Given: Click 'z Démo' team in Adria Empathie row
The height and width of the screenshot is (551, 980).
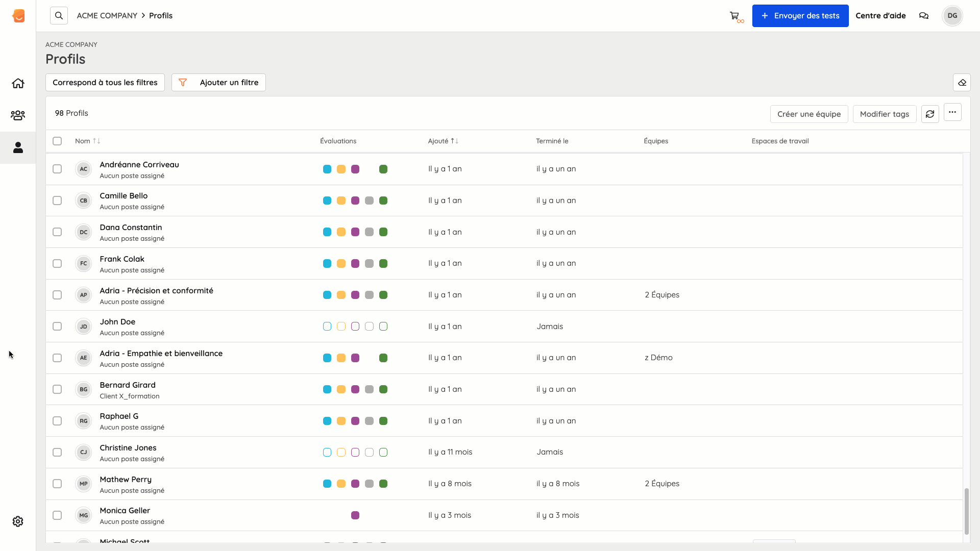Looking at the screenshot, I should point(658,358).
